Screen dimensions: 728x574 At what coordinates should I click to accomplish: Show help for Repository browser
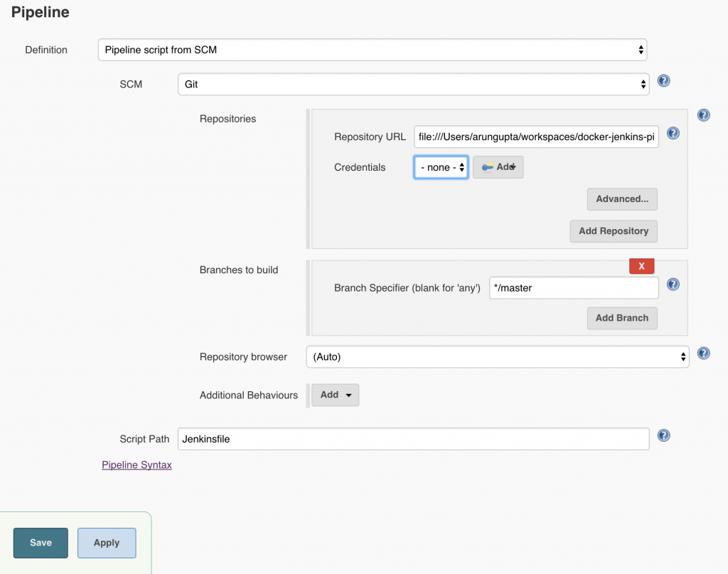pyautogui.click(x=703, y=354)
